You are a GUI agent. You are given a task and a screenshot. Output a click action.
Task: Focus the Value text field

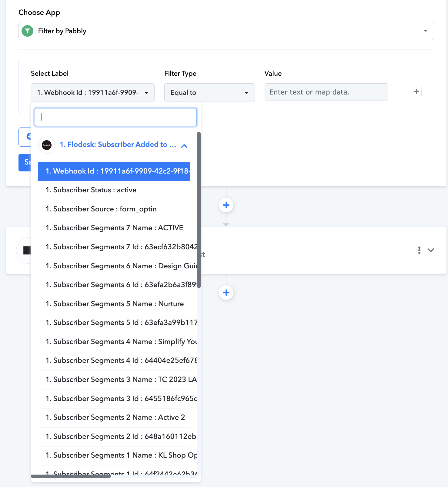pyautogui.click(x=326, y=92)
